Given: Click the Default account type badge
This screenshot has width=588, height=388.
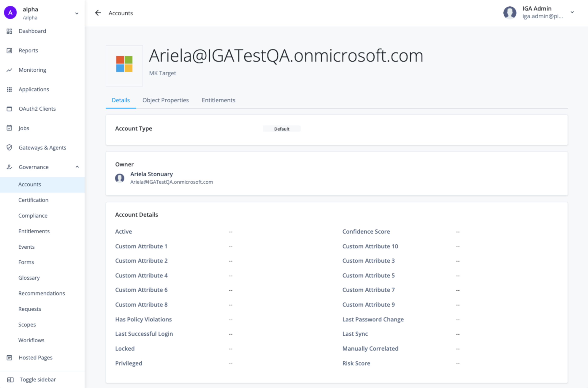Looking at the screenshot, I should point(282,129).
